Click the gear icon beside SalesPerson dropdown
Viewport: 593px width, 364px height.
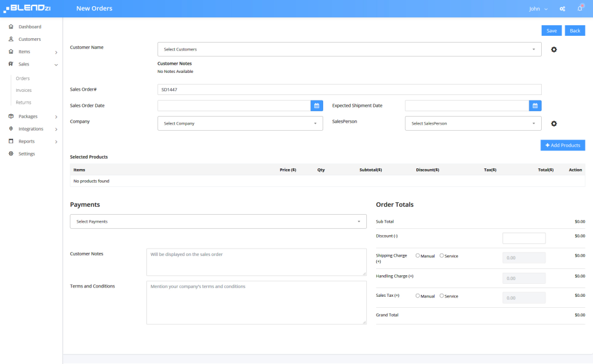553,123
